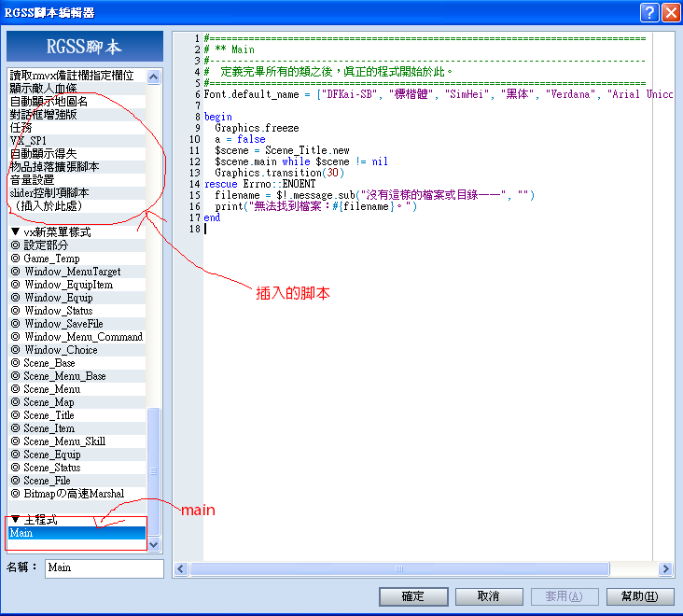Viewport: 683px width, 616px height.
Task: Select the Scene_Menu_Skill script
Action: 77,441
